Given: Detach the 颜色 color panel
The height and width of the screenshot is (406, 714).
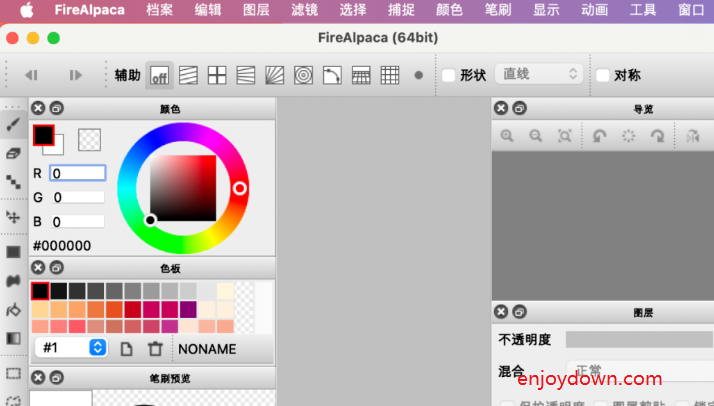Looking at the screenshot, I should point(56,108).
